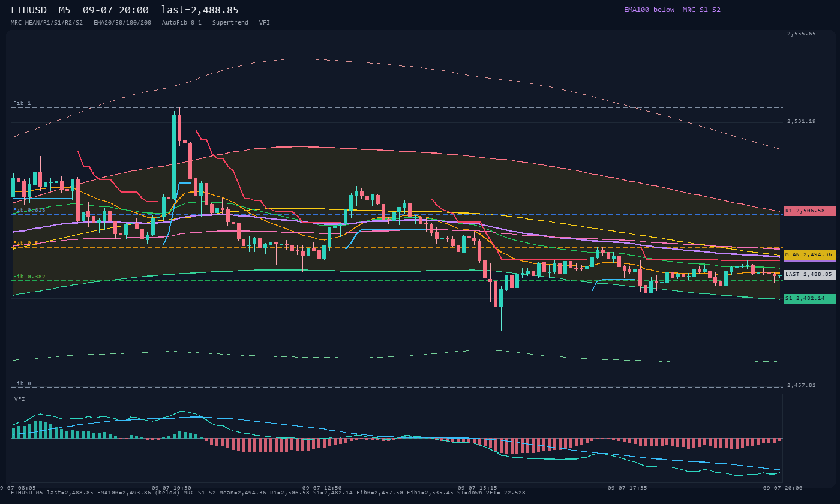840x504 pixels.
Task: Click the last=2,488.85 header value
Action: click(200, 10)
